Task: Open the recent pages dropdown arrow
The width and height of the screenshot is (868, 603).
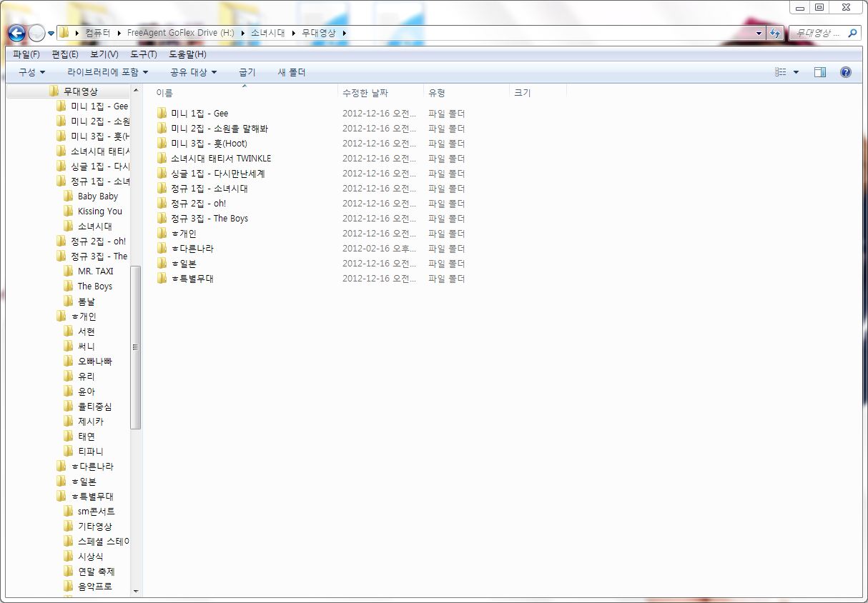Action: (51, 34)
